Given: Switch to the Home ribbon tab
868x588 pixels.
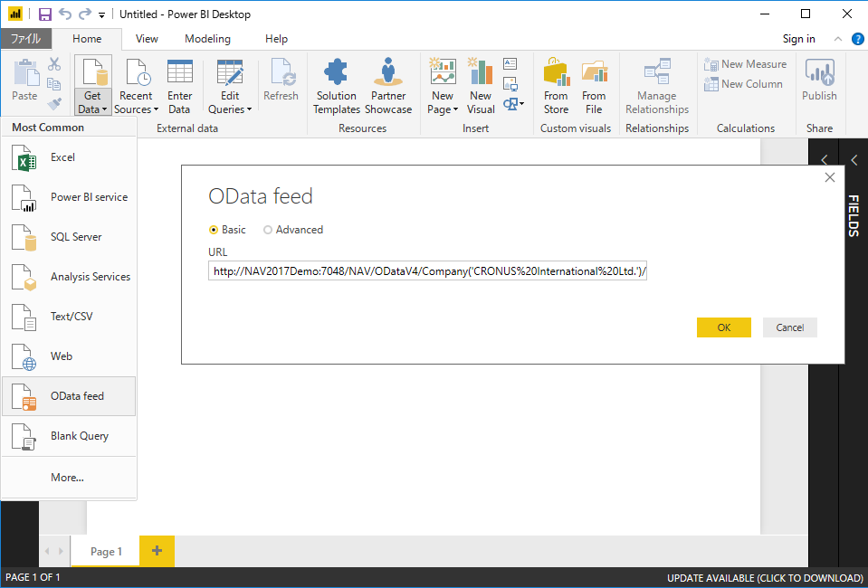Looking at the screenshot, I should point(87,39).
